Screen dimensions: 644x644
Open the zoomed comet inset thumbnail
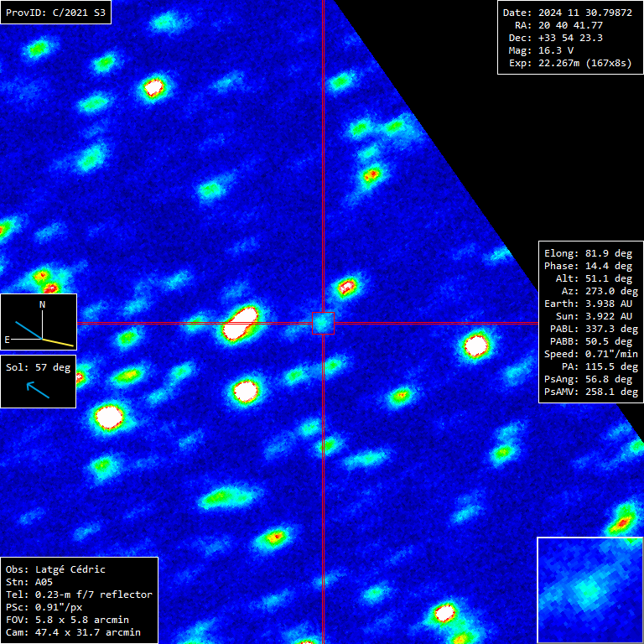pos(589,589)
